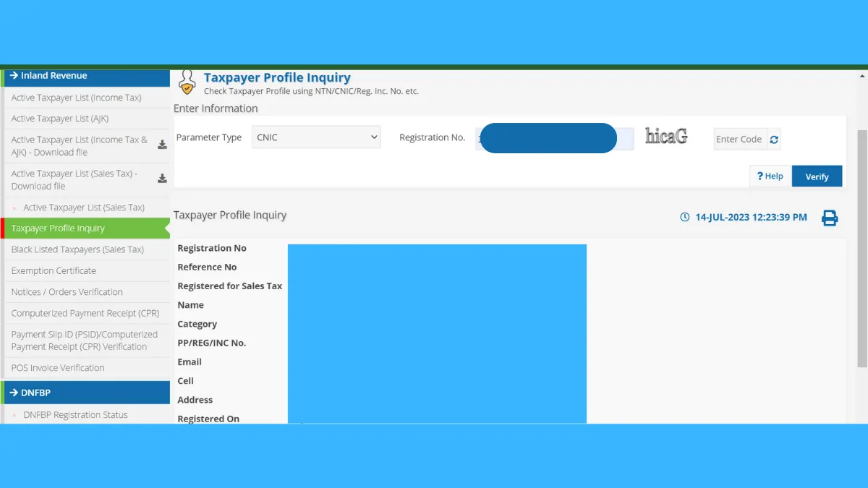This screenshot has width=868, height=488.
Task: Go to POS Invoice Verification
Action: 58,367
